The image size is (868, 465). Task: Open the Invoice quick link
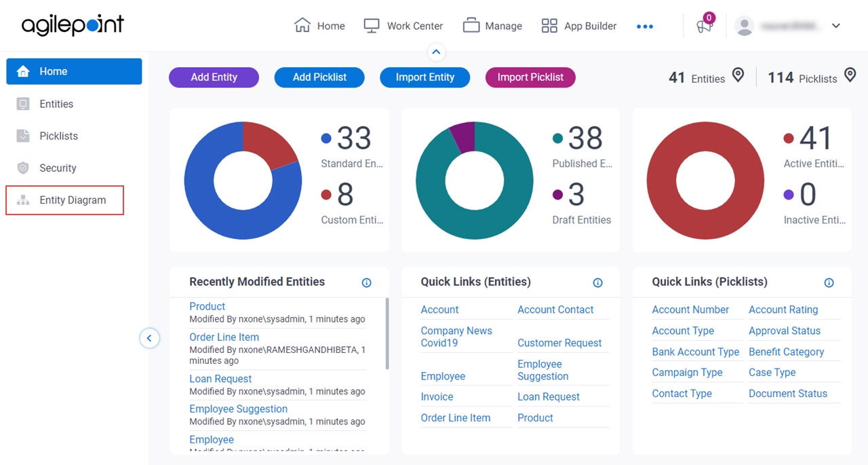[437, 396]
